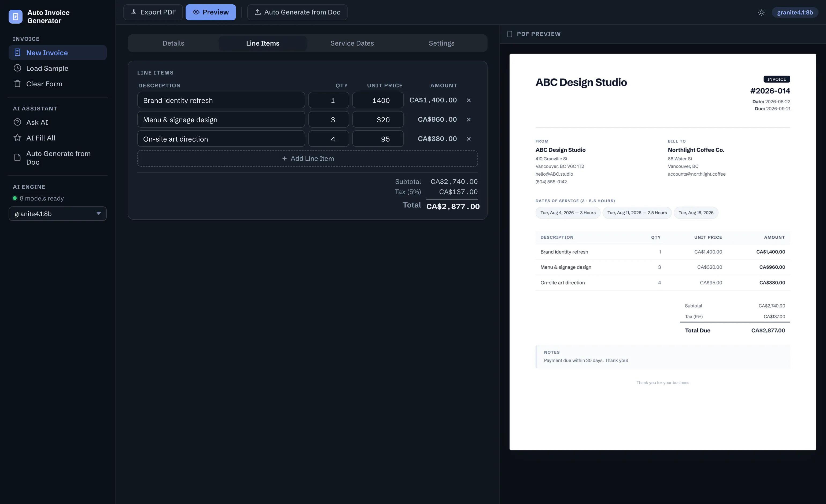This screenshot has width=826, height=504.
Task: Click sidebar Auto Generate from Doc file icon
Action: pyautogui.click(x=17, y=158)
